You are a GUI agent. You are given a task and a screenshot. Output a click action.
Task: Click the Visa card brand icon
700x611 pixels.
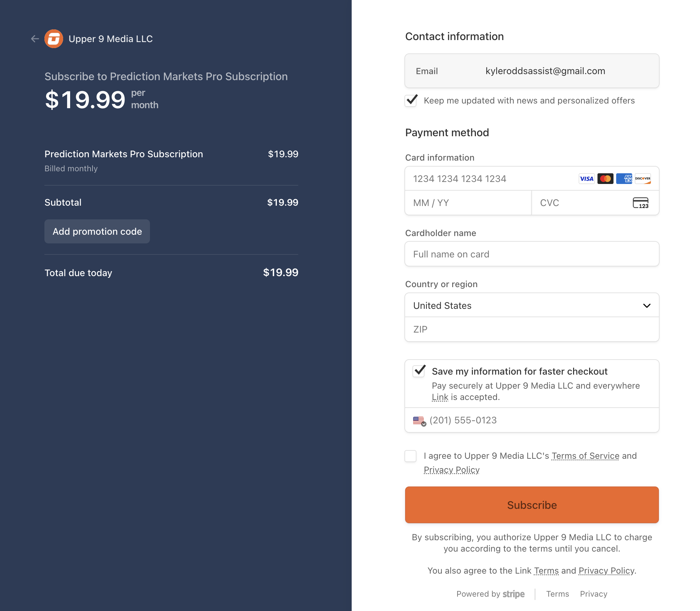point(586,179)
